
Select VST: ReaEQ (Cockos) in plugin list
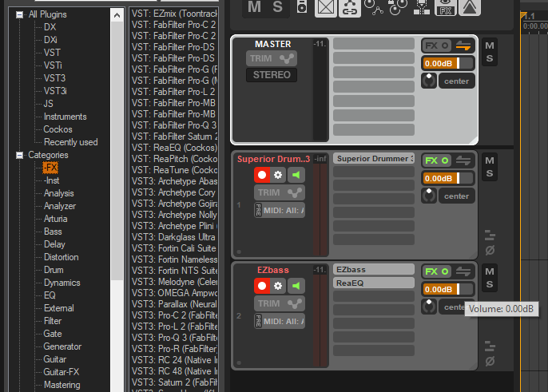[x=174, y=148]
